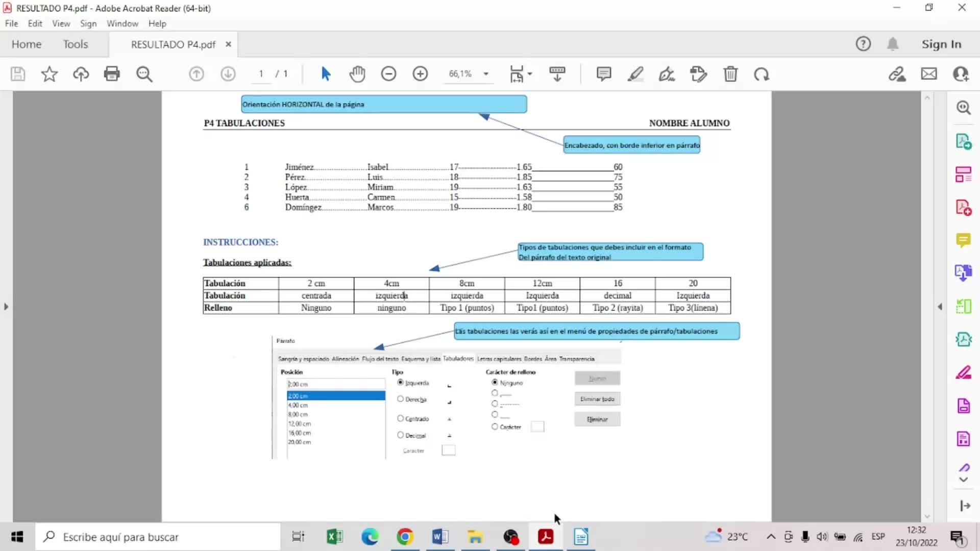Click the page number input field
This screenshot has height=551, width=980.
(x=261, y=74)
